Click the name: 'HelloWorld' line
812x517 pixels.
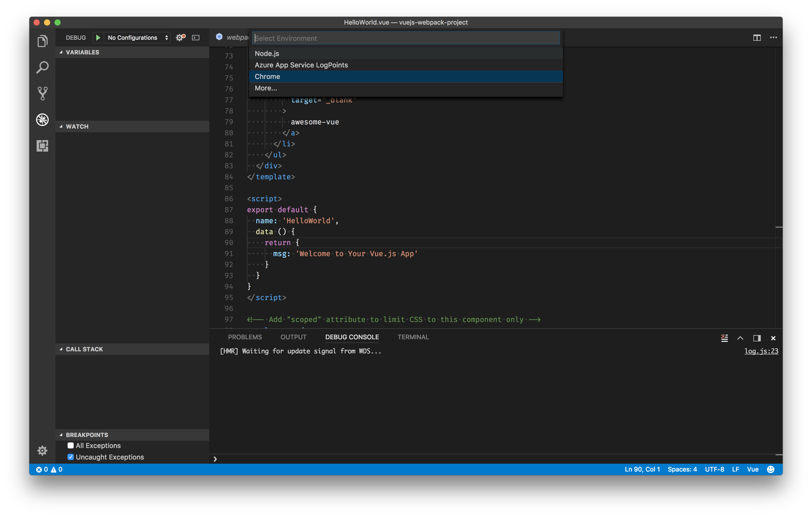coord(297,220)
